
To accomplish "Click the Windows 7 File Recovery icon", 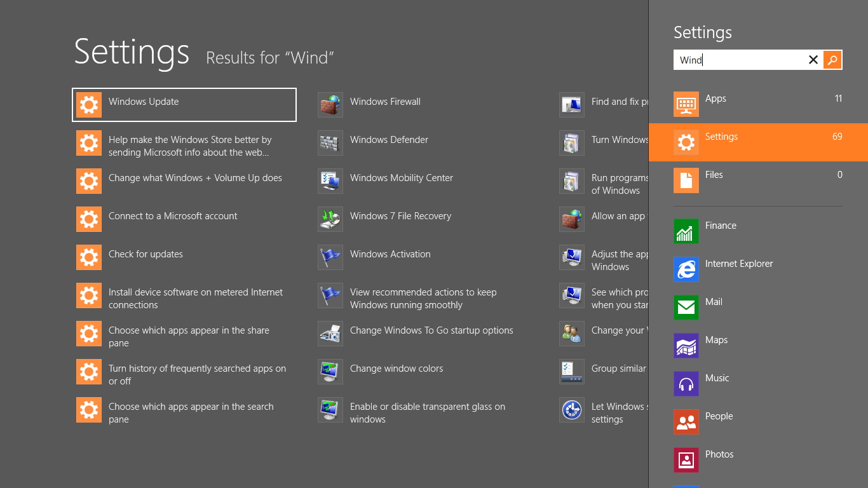I will coord(330,219).
